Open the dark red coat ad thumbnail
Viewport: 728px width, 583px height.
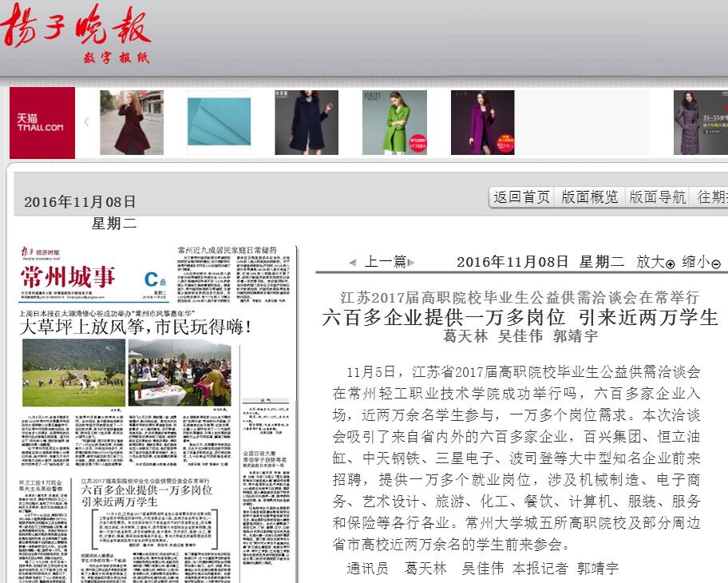131,122
